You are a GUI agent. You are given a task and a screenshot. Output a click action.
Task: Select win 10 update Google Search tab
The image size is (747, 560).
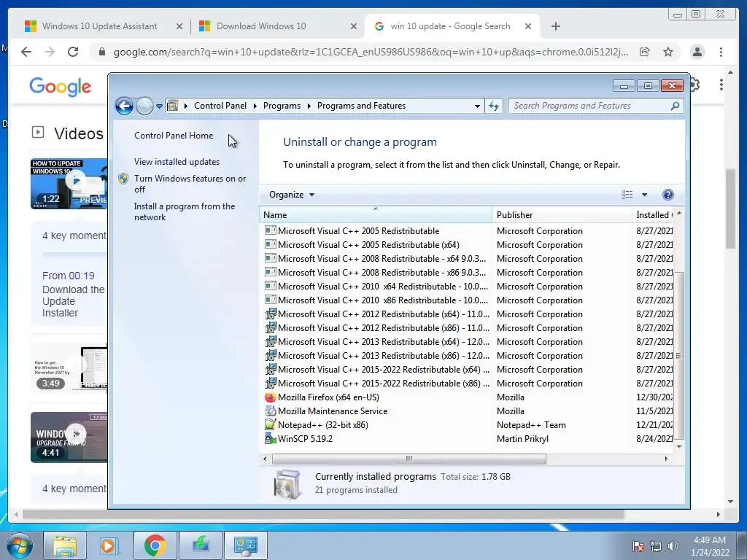(x=450, y=26)
